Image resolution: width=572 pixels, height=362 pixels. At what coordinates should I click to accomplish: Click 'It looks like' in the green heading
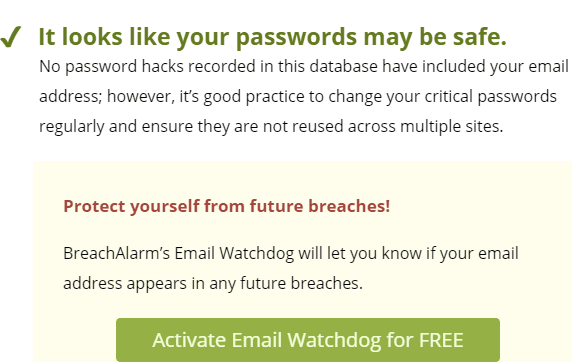coord(104,37)
